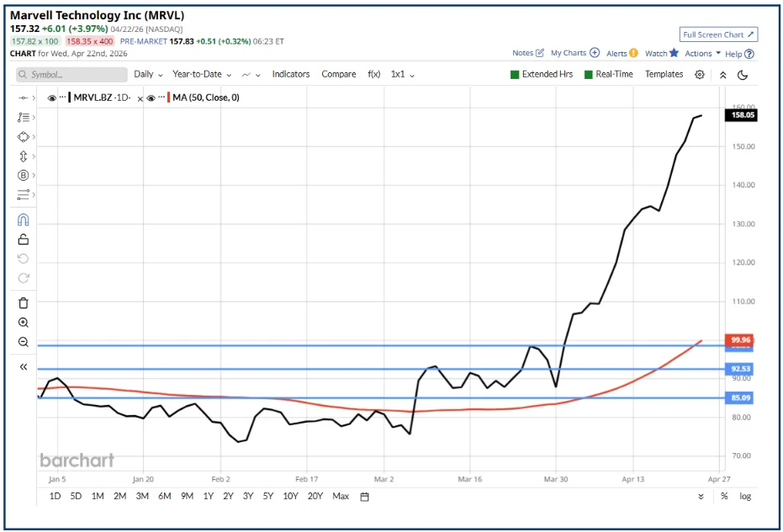Open the chart settings gear icon
This screenshot has width=783, height=532.
(x=700, y=74)
